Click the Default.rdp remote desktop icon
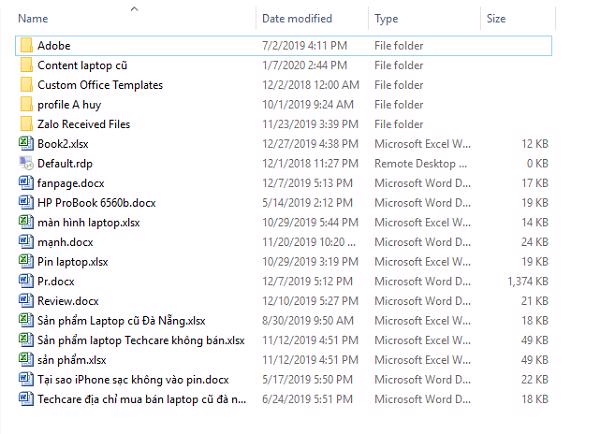Viewport: 600px width, 434px height. (26, 163)
